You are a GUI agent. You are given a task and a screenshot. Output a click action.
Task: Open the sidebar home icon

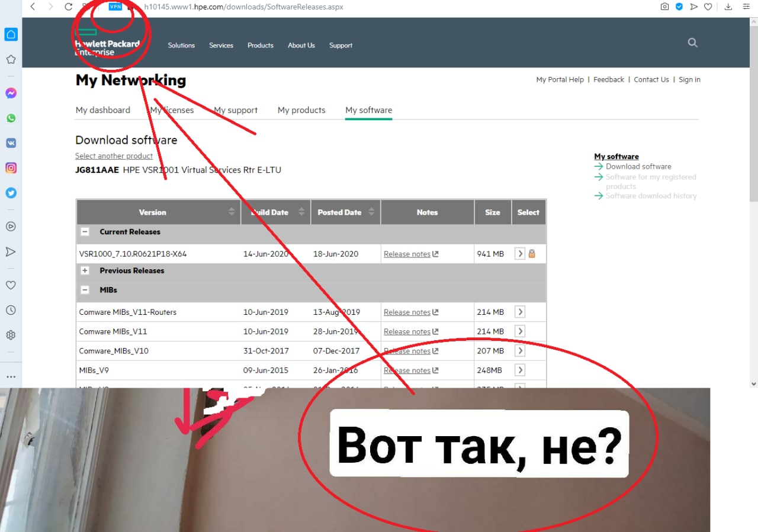tap(11, 34)
